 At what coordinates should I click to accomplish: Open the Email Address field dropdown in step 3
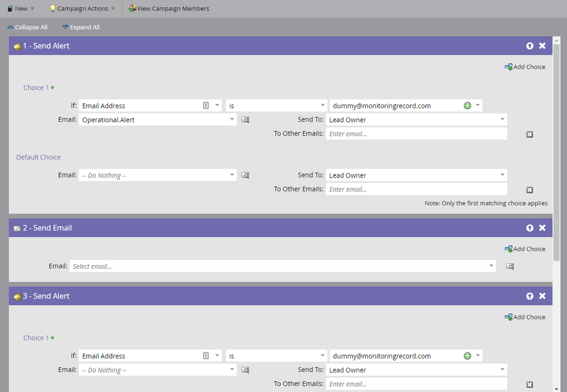click(x=217, y=356)
